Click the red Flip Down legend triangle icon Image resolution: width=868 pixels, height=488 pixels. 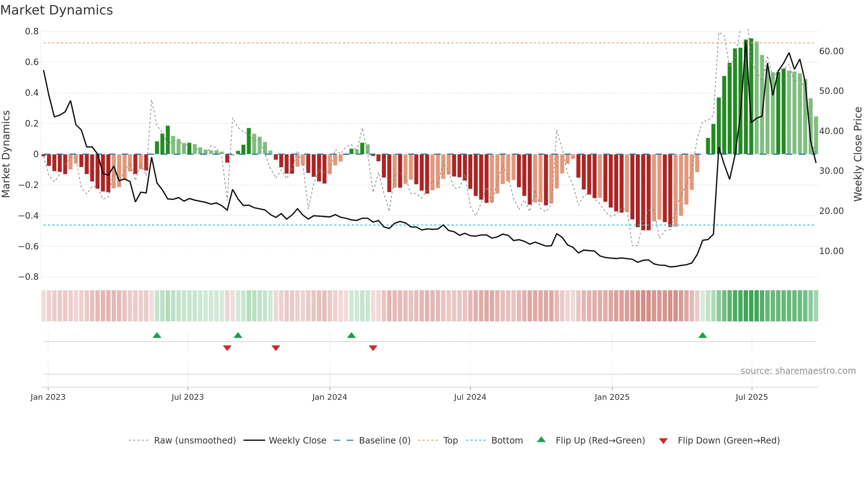coord(663,441)
